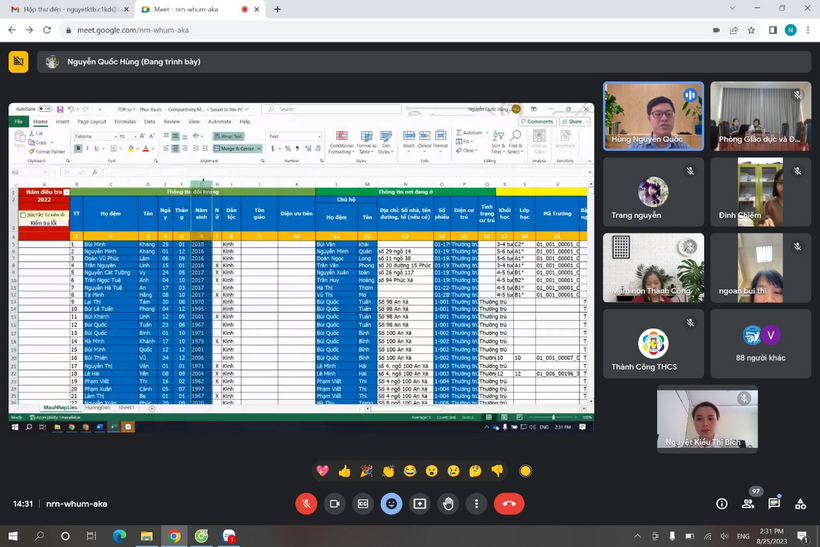
Task: Open meeting details info icon
Action: 722,504
